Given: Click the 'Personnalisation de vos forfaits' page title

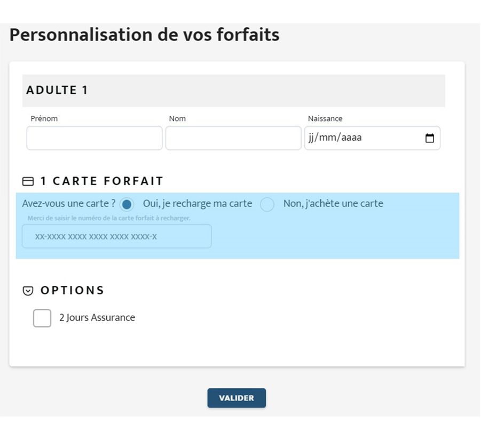Looking at the screenshot, I should (x=145, y=35).
